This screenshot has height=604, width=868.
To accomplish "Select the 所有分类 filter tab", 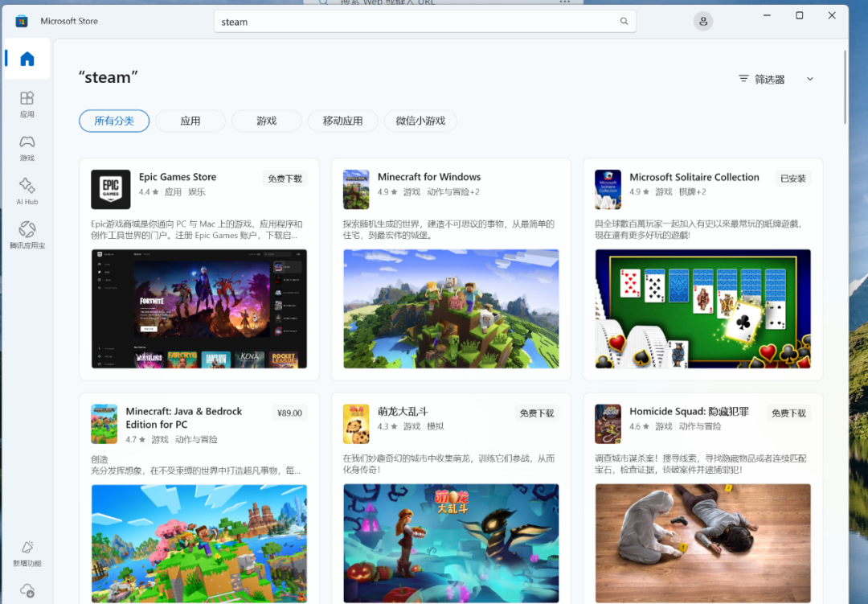I will click(114, 121).
